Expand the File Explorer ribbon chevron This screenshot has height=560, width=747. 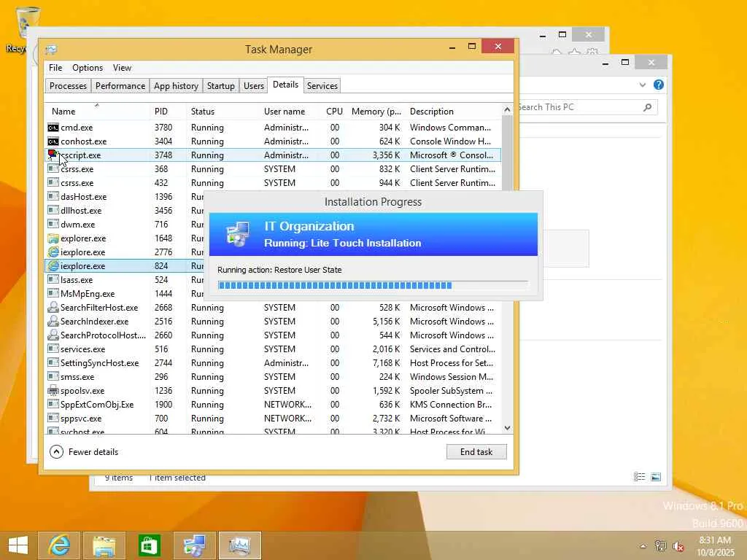tap(643, 85)
